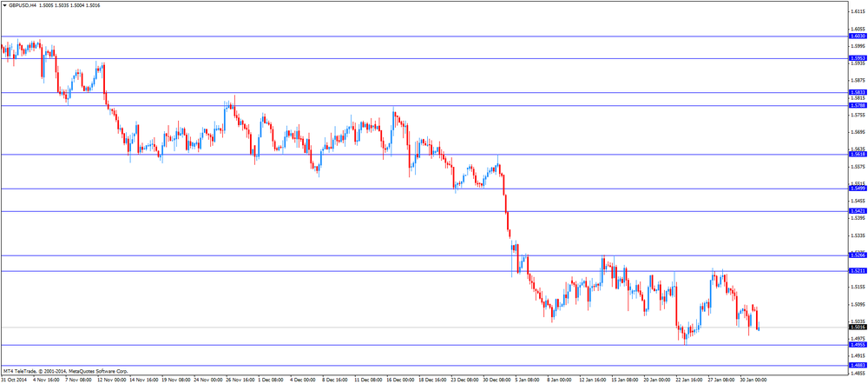Click the 31 Oct 2014 date label
The width and height of the screenshot is (868, 384).
point(15,381)
